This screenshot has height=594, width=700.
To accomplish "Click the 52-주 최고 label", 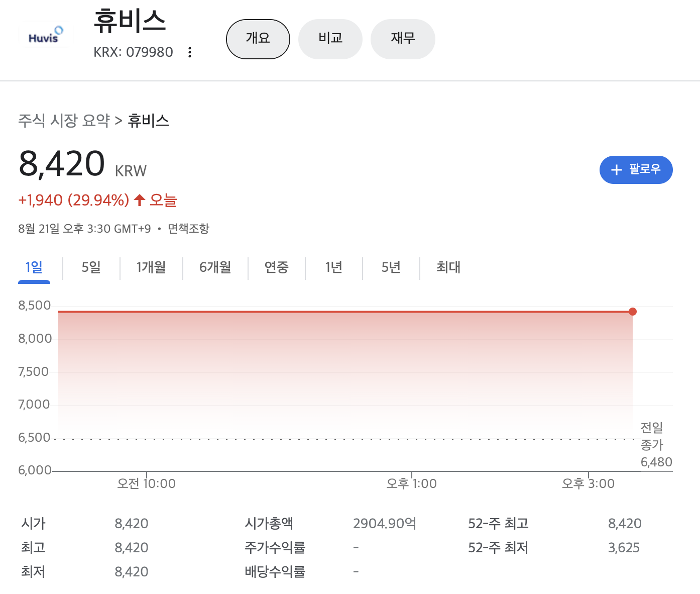I will [x=498, y=524].
